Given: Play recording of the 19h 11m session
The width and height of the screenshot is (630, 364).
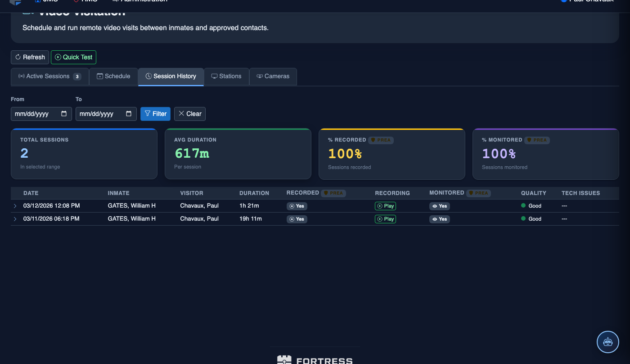Looking at the screenshot, I should pos(385,219).
